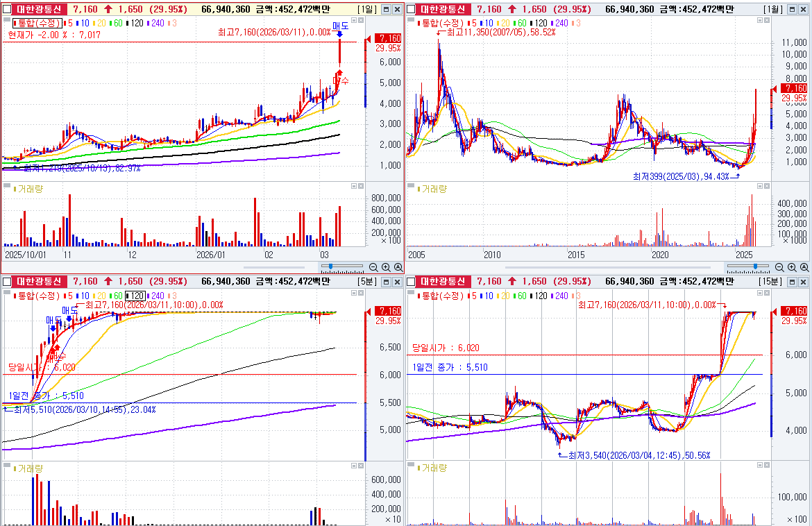812x526 pixels.
Task: Select the 통합(수정) indicator label in the daily chart
Action: [37, 24]
